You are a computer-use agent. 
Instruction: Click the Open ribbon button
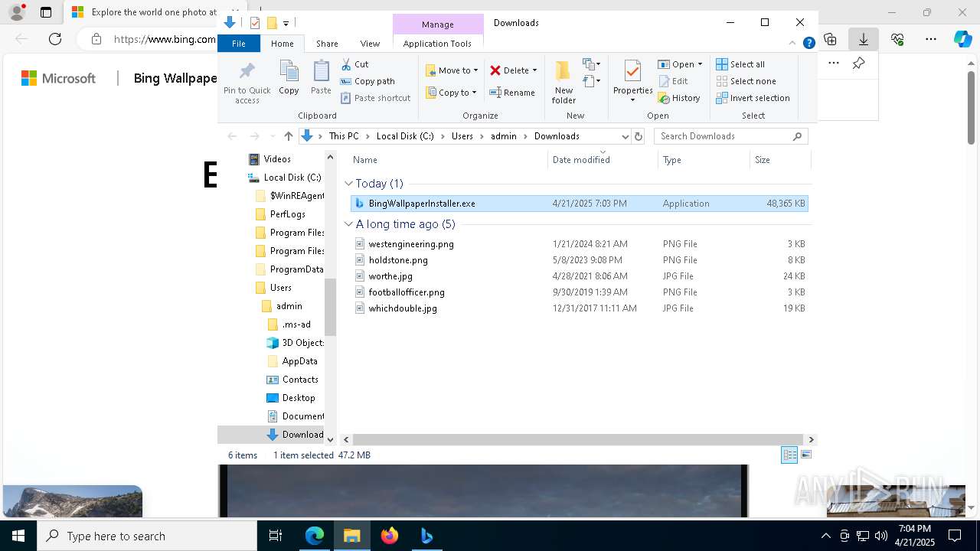[x=680, y=64]
